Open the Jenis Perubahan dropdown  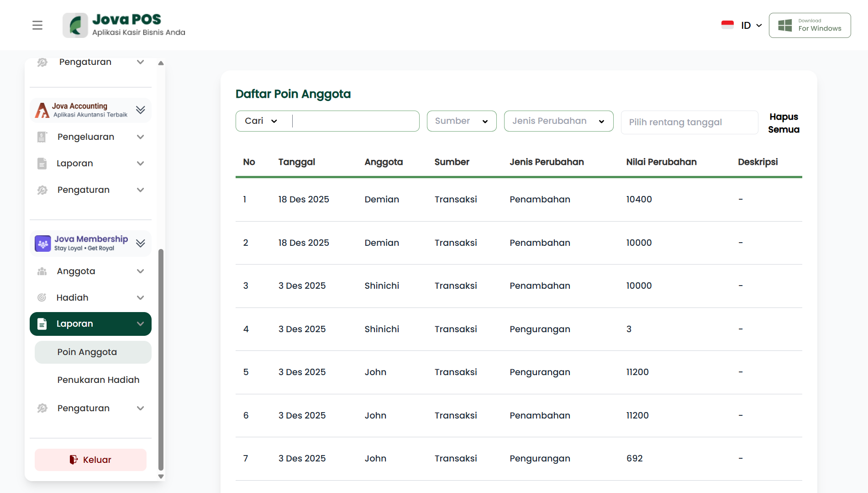(x=558, y=121)
